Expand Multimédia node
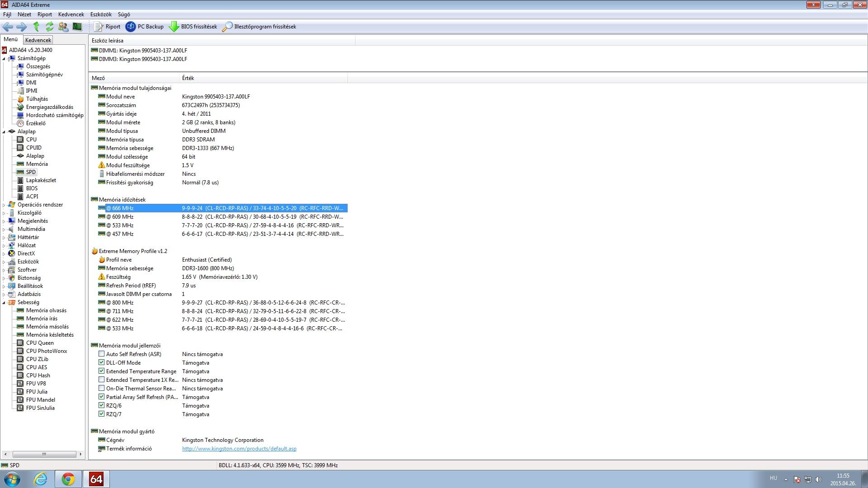868x488 pixels. [x=4, y=230]
